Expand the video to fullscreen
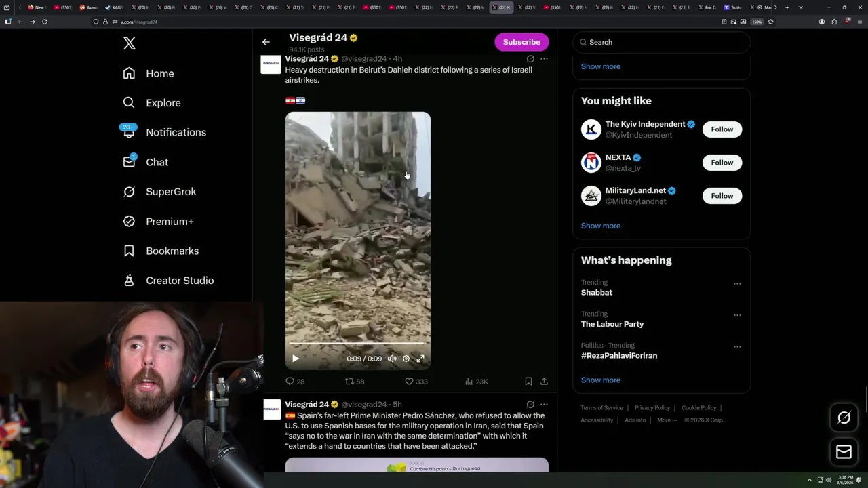868x488 pixels. (420, 359)
